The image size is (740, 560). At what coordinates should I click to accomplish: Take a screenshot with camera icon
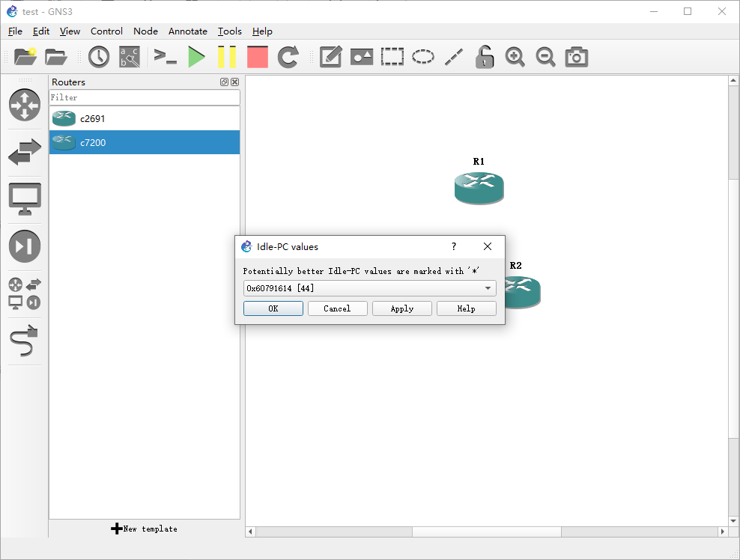(x=576, y=57)
